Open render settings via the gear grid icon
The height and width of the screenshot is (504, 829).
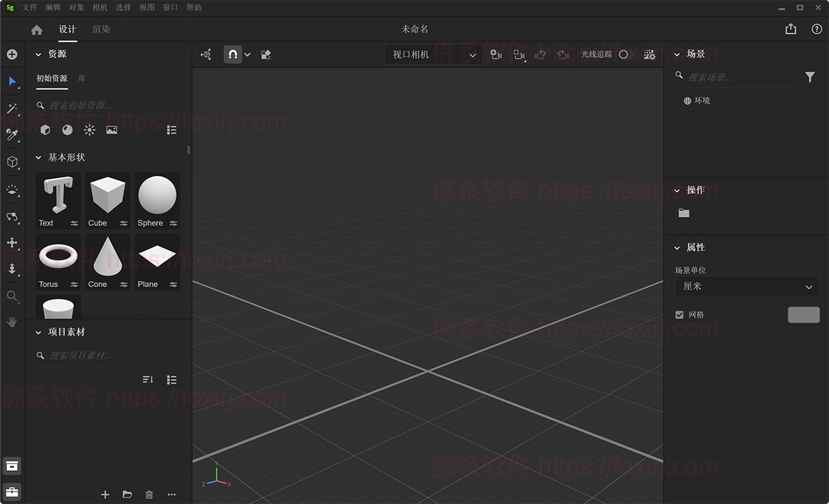click(x=649, y=54)
